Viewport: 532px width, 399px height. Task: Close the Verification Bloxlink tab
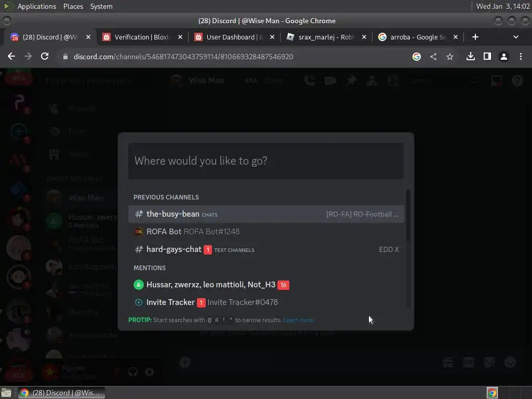[x=180, y=37]
